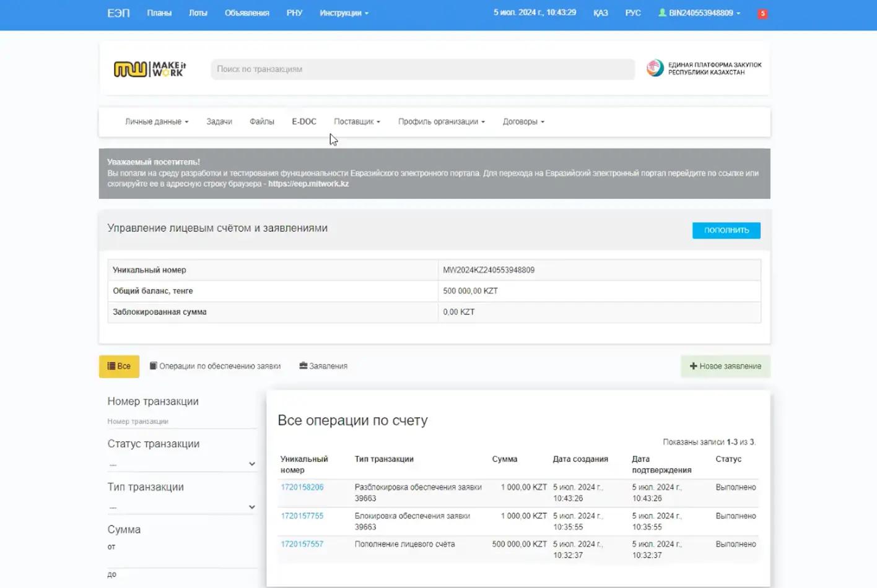This screenshot has height=588, width=877.
Task: Open the Тип транзакции dropdown
Action: (181, 507)
